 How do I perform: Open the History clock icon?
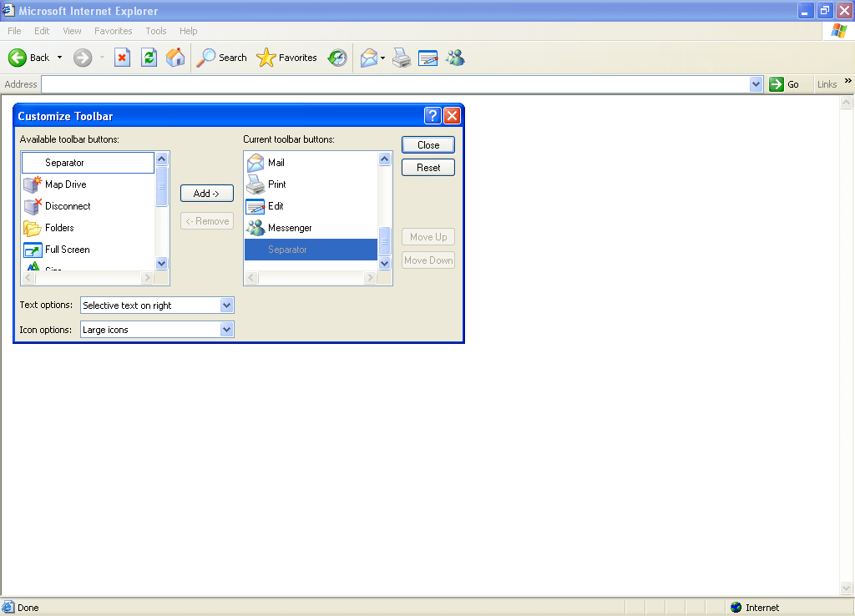[x=337, y=58]
